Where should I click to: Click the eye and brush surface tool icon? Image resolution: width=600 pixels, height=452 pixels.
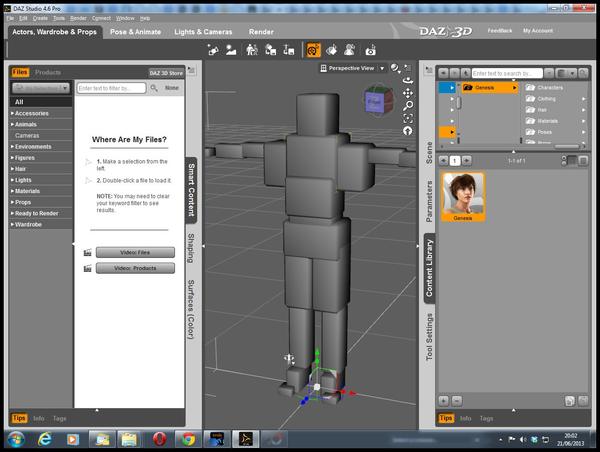332,50
